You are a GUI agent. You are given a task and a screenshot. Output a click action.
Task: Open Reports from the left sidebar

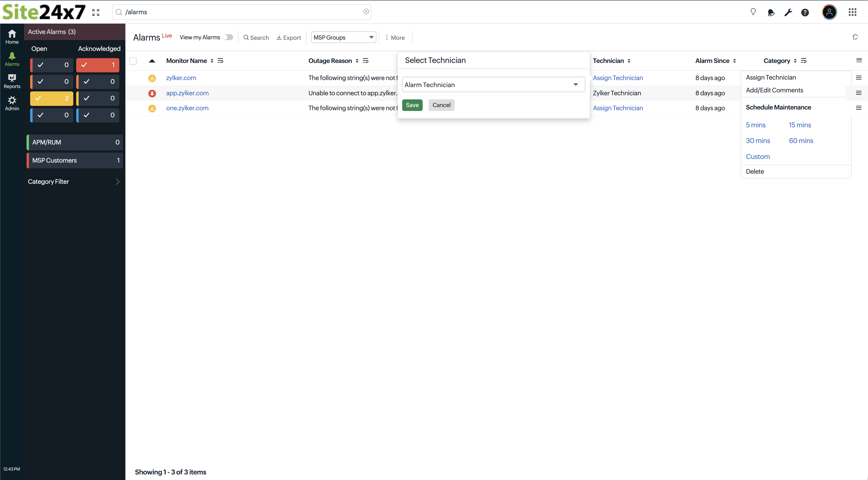(x=12, y=81)
